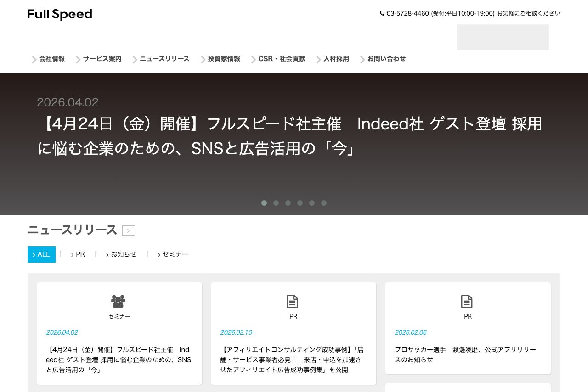The image size is (588, 392).
Task: Click the document icon on the 2026.02.06 PR card
Action: tap(467, 301)
